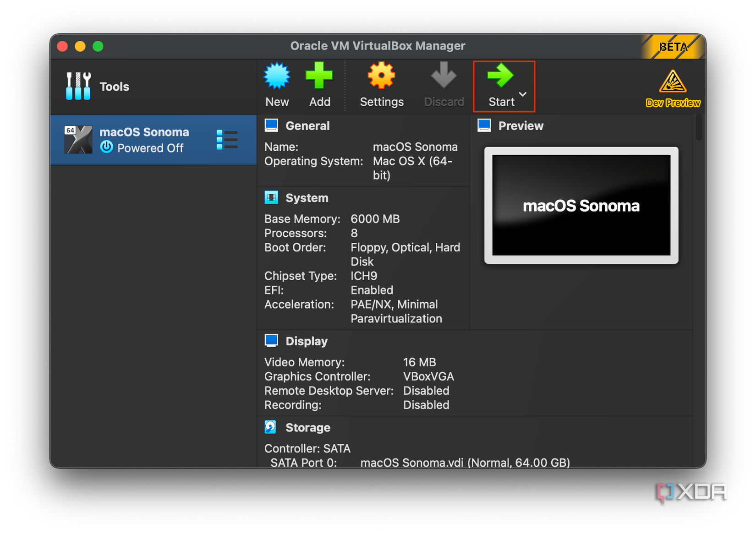
Task: Click the Storage section icon
Action: pyautogui.click(x=271, y=426)
